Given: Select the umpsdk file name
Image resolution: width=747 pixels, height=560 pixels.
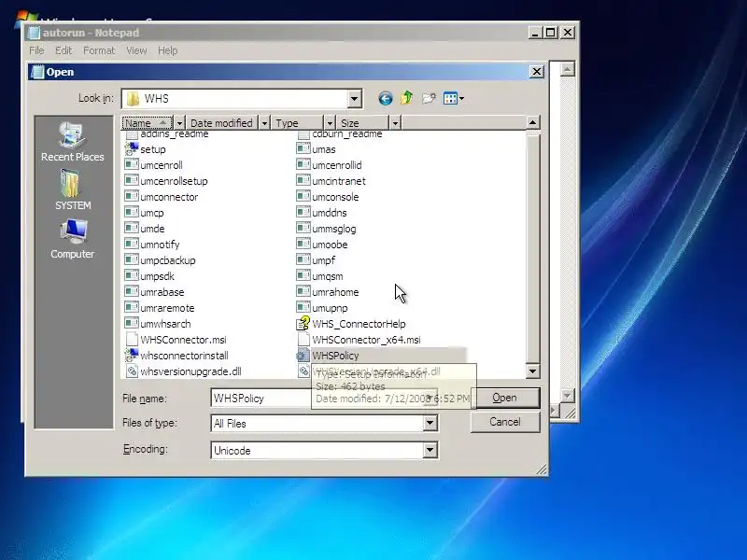Looking at the screenshot, I should tap(157, 276).
